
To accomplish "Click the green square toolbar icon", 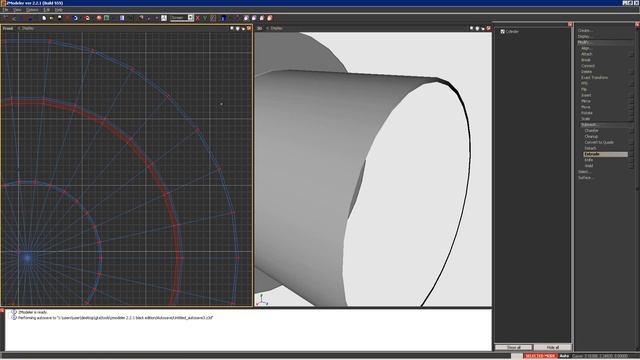I will (107, 18).
